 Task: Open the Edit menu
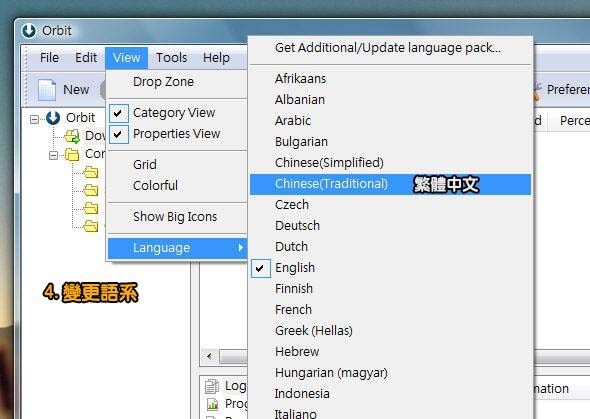tap(86, 58)
